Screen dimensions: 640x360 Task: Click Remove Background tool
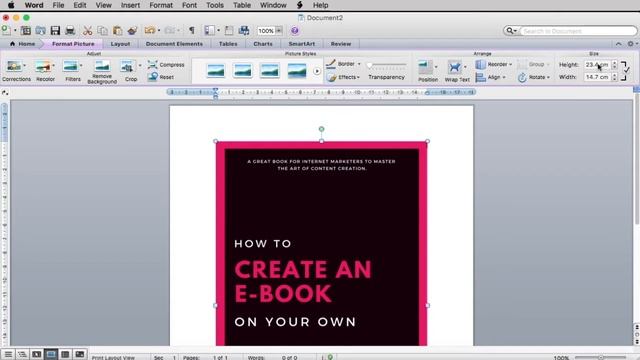[102, 72]
